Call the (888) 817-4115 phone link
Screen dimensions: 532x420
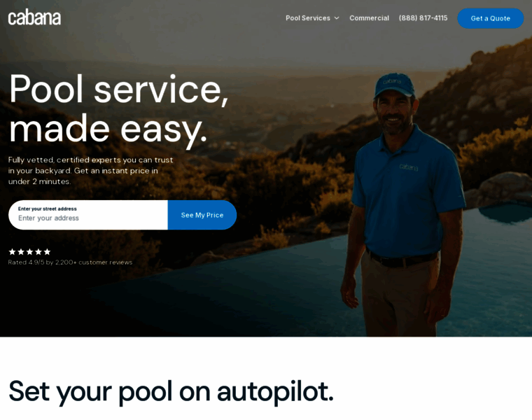[x=423, y=18]
